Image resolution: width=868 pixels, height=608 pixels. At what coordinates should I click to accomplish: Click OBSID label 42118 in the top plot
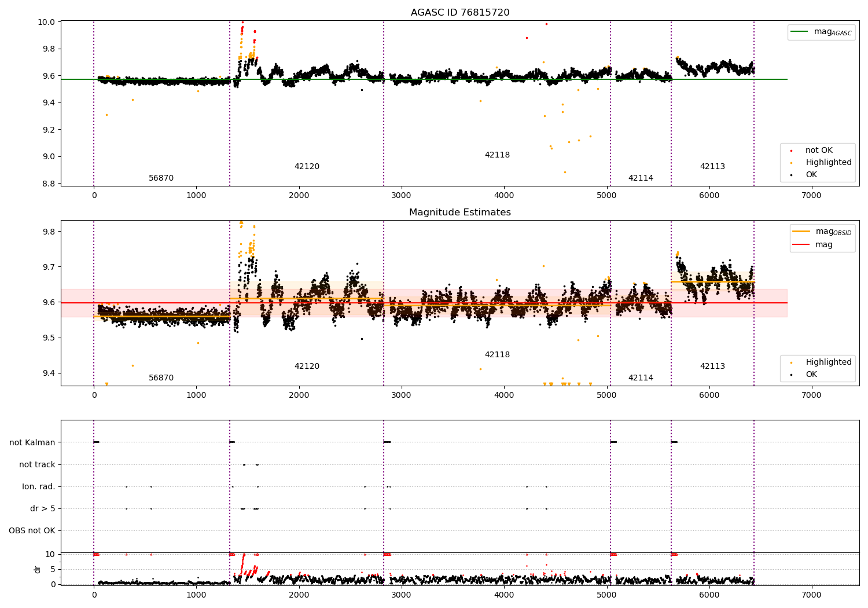498,155
